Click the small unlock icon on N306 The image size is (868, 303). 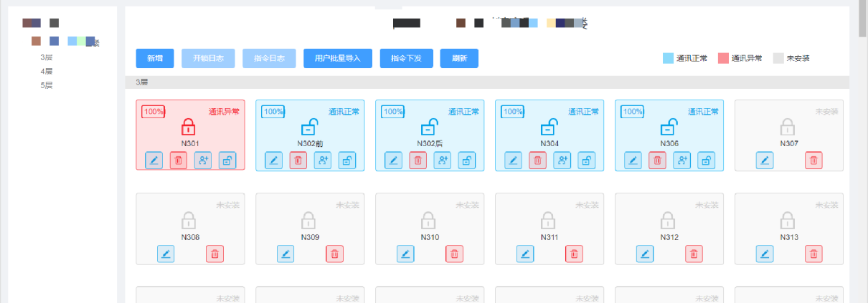pos(707,160)
